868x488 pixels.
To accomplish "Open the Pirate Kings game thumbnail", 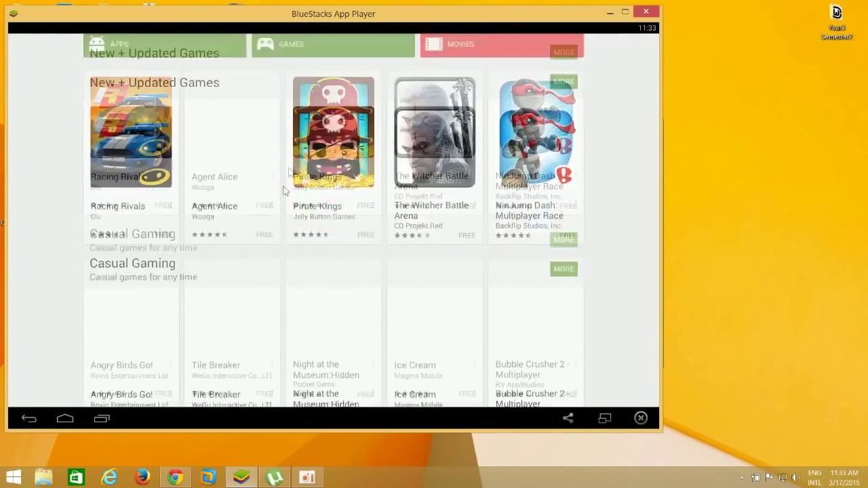I will coord(333,132).
